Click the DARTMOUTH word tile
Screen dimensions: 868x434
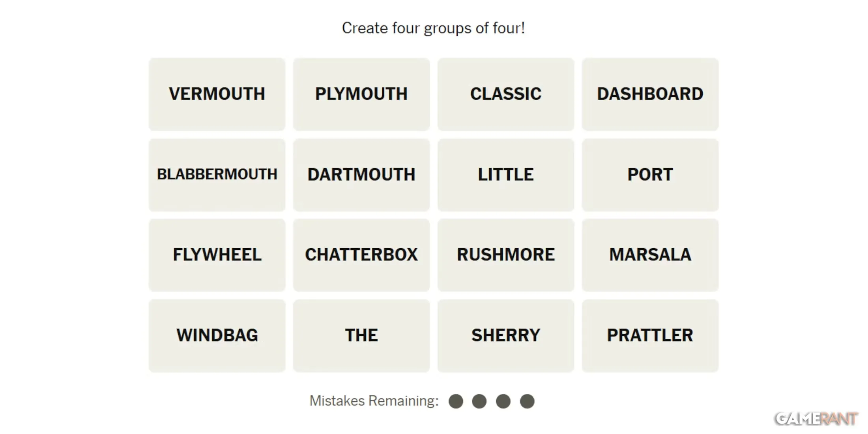[361, 175]
